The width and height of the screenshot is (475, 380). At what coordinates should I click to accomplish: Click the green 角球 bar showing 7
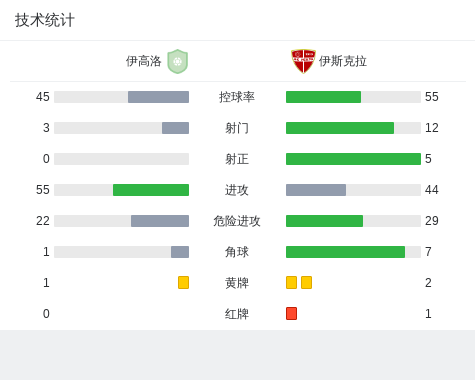(345, 252)
